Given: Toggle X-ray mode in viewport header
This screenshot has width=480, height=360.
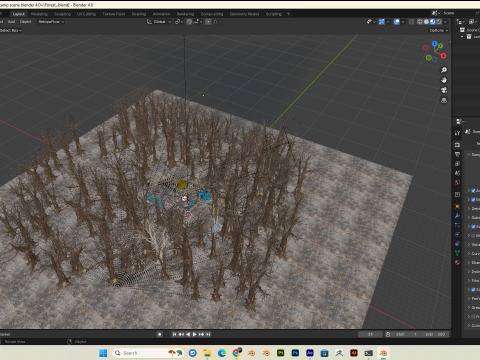Looking at the screenshot, I should click(412, 22).
